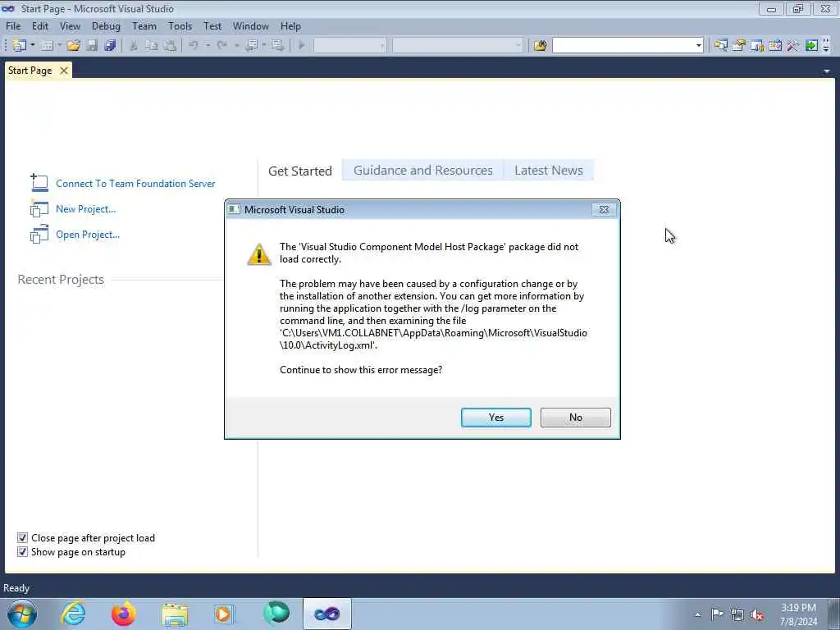Expand the Undo history dropdown arrow

click(208, 46)
